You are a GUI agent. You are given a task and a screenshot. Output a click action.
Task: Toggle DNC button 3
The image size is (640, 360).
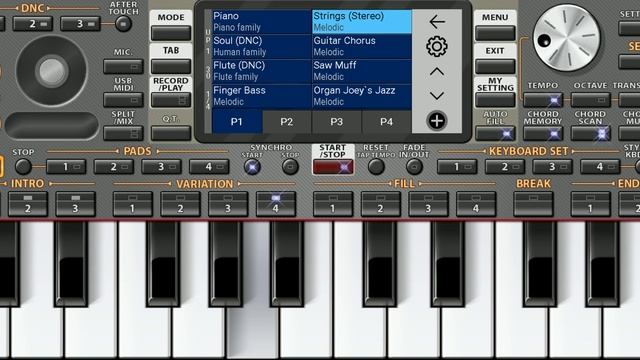tap(80, 24)
